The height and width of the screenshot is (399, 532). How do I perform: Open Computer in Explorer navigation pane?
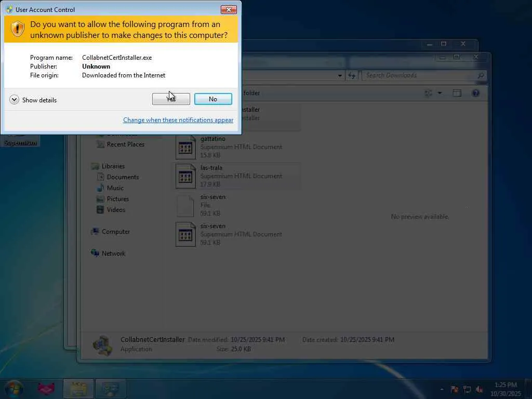[116, 232]
